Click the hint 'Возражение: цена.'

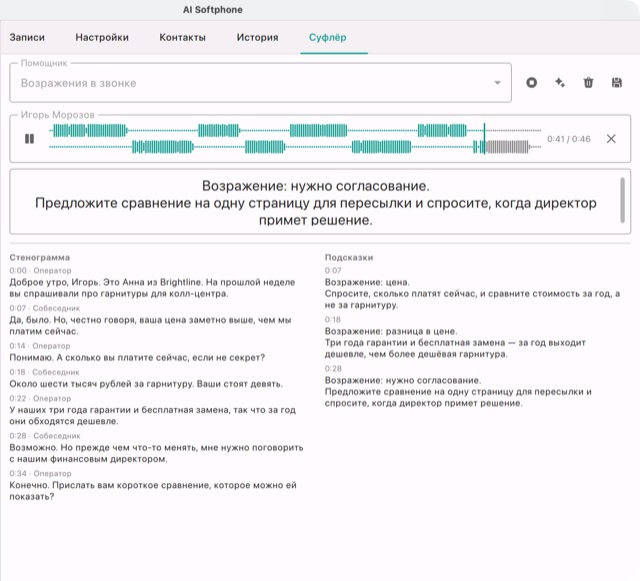[367, 282]
